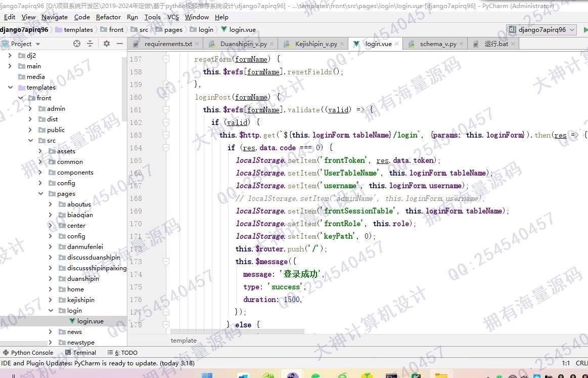Expand the kejishipin folder
The height and width of the screenshot is (378, 588).
pyautogui.click(x=51, y=300)
